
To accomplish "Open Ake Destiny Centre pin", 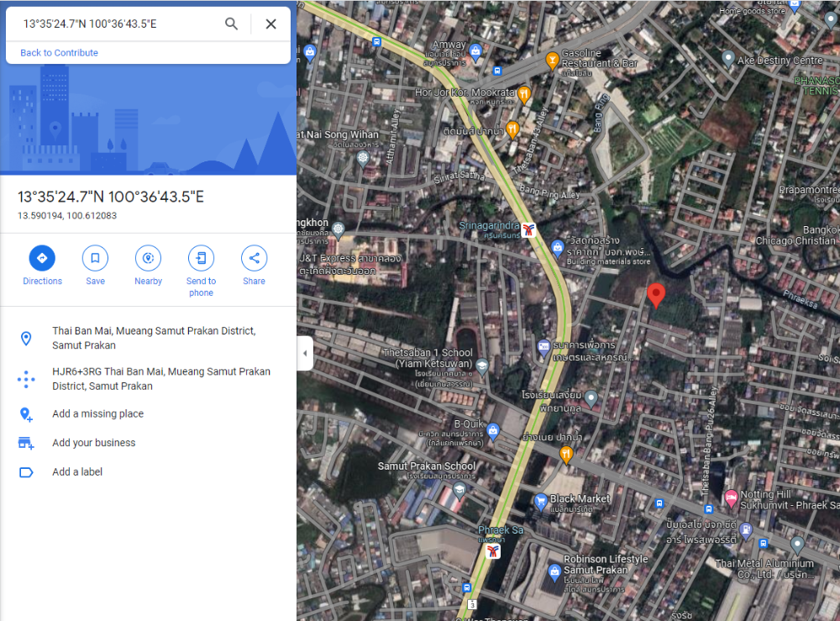I will 728,59.
